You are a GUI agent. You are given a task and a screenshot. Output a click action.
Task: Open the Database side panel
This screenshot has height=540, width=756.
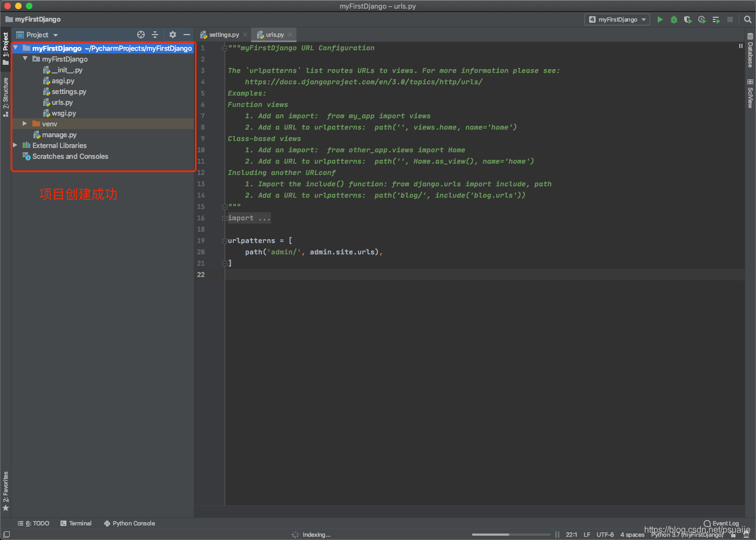[x=750, y=50]
